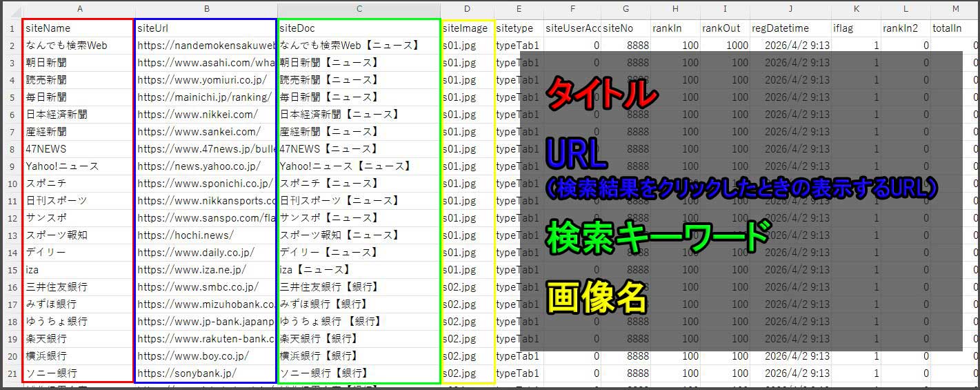Click the https://sonybank.jp/ cell
Screen dimensions: 980x390
click(206, 373)
